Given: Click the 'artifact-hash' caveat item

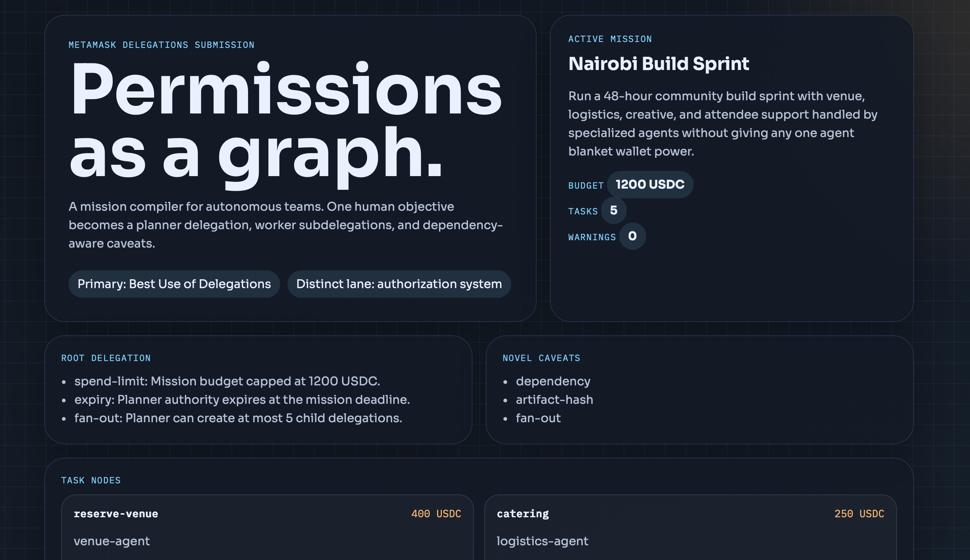Looking at the screenshot, I should click(x=554, y=400).
